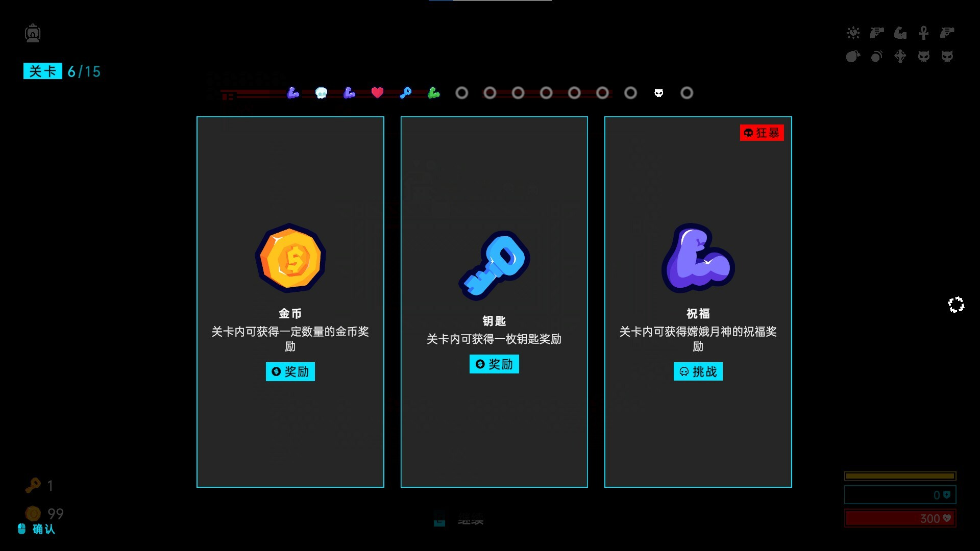Image resolution: width=980 pixels, height=551 pixels.
Task: Choose the purple muscle blessing icon
Action: [x=698, y=258]
